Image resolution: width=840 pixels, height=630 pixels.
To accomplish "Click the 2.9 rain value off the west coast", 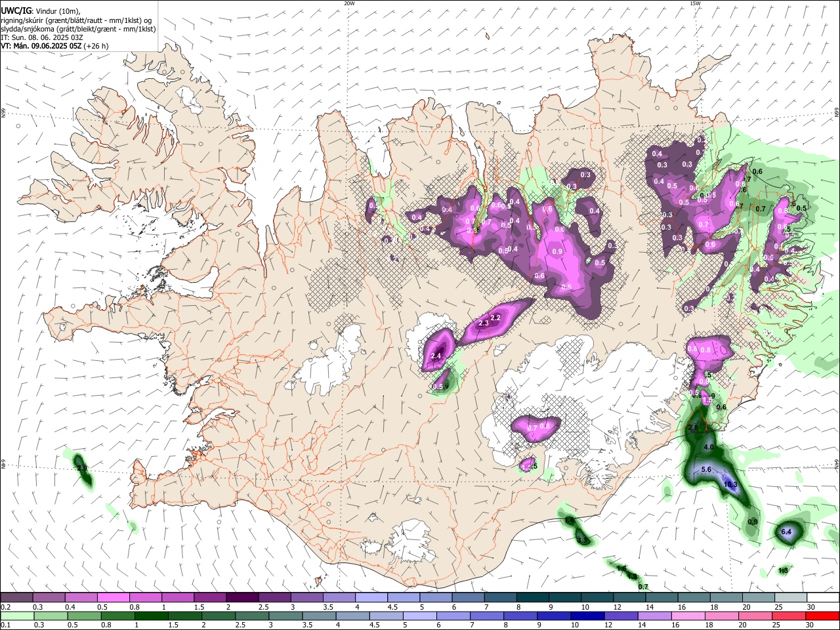I will (82, 469).
